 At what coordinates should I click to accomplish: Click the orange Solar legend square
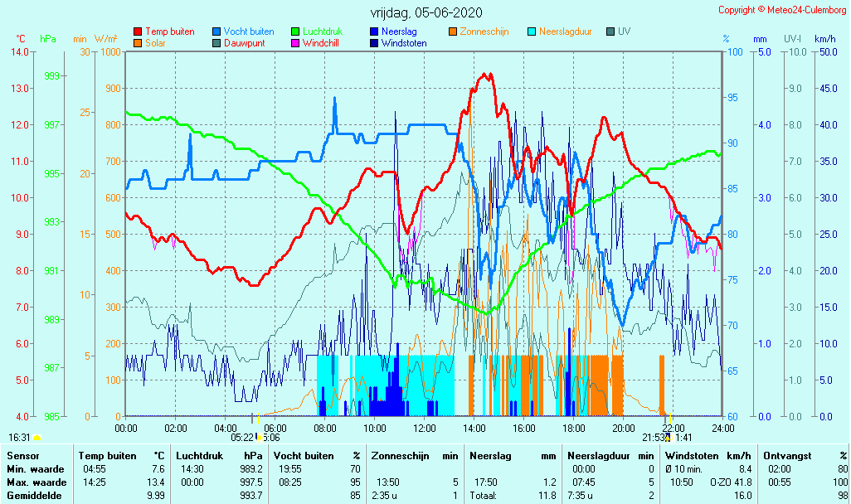(138, 43)
